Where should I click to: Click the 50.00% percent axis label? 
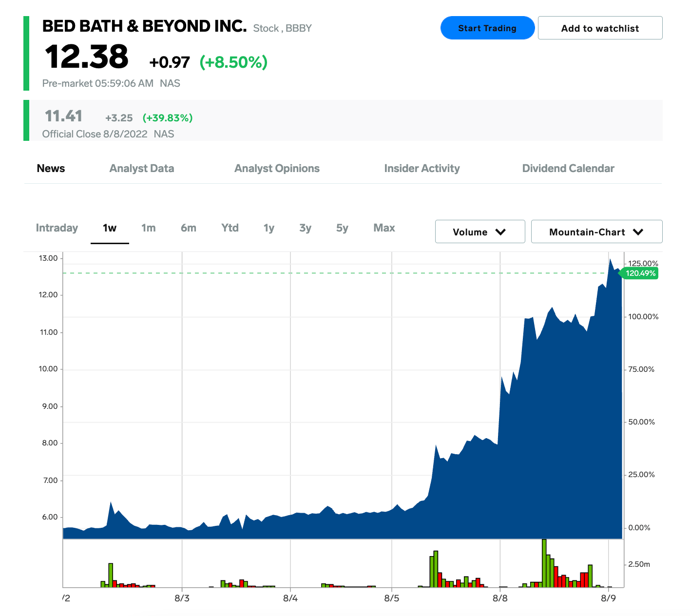point(641,422)
